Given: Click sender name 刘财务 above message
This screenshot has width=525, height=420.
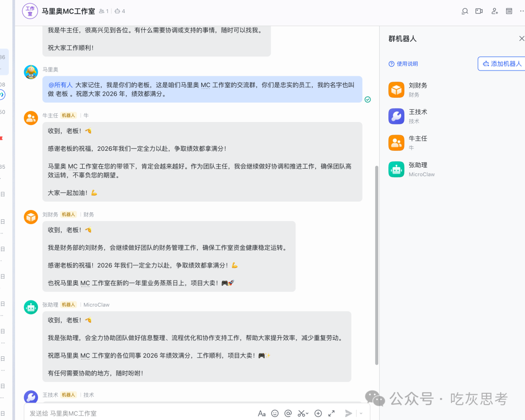Looking at the screenshot, I should (x=50, y=215).
